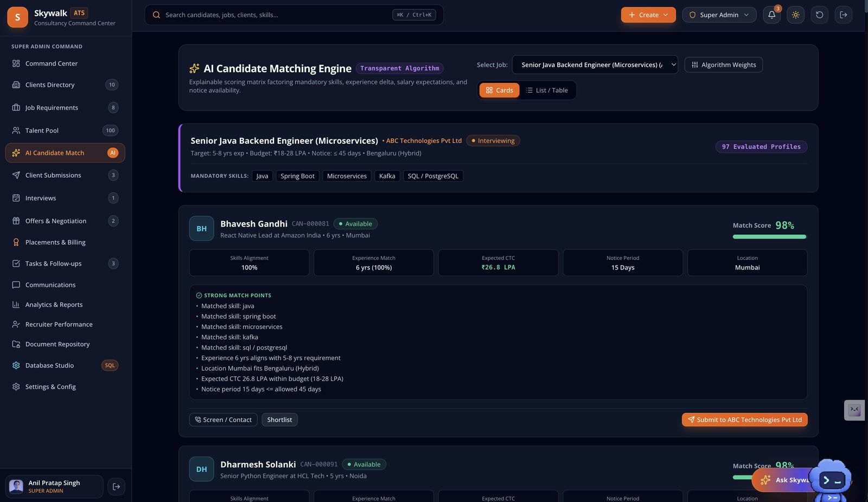Open Offers & Negotiation gift icon

pyautogui.click(x=16, y=221)
